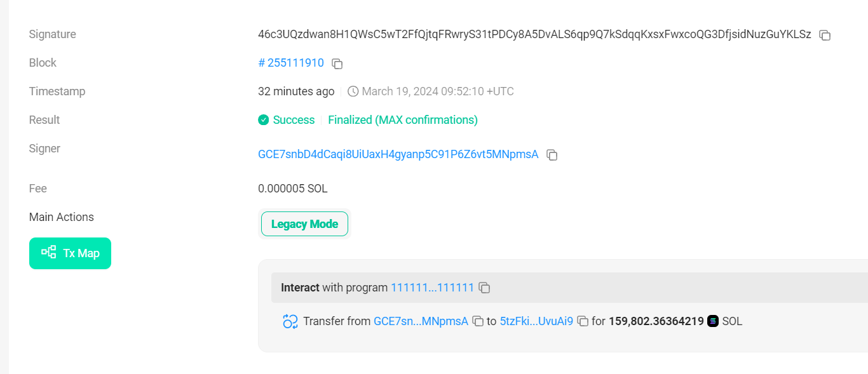
Task: Copy the block number 255111910
Action: point(337,63)
